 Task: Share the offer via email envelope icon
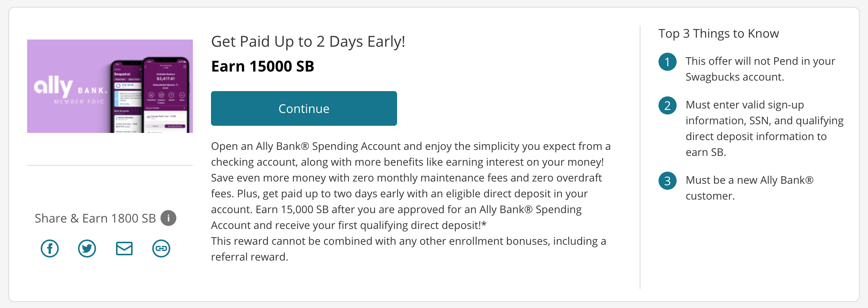click(124, 249)
